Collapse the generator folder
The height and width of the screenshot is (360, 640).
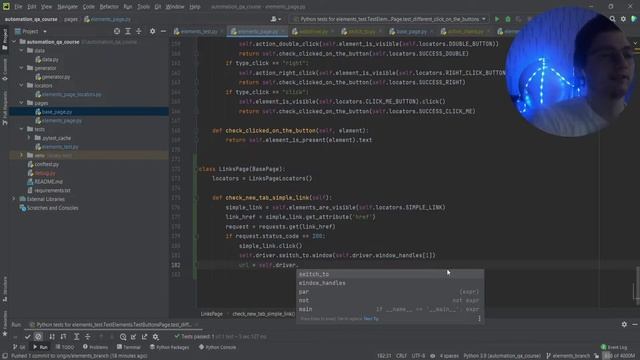point(22,68)
